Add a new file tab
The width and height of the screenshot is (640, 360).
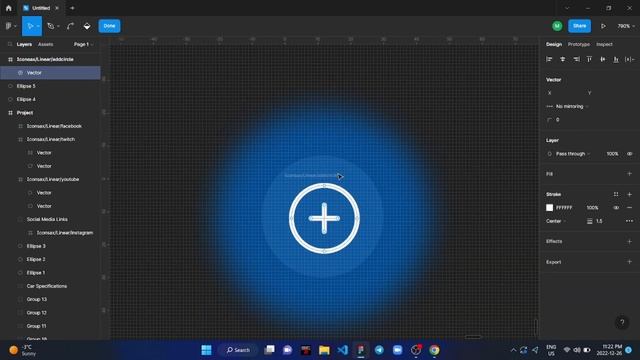(x=72, y=8)
